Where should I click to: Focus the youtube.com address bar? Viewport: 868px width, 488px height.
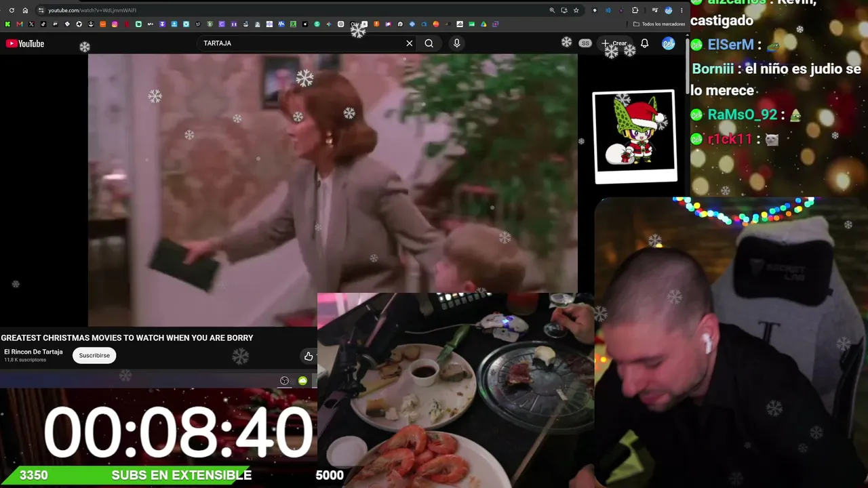click(292, 10)
